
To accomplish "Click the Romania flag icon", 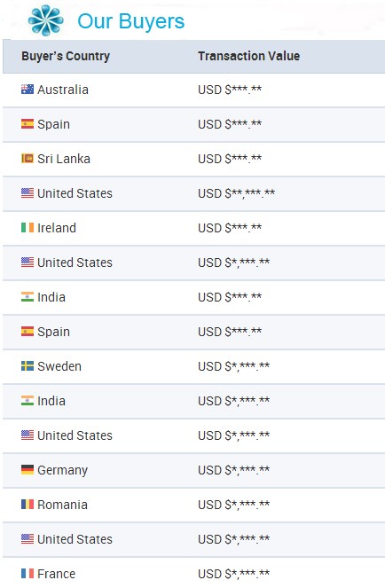I will point(27,504).
